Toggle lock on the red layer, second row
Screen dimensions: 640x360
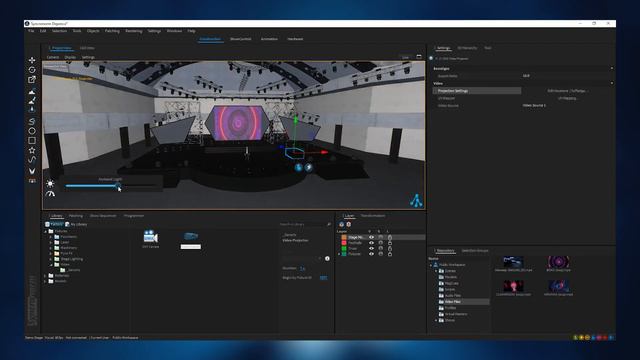click(390, 243)
